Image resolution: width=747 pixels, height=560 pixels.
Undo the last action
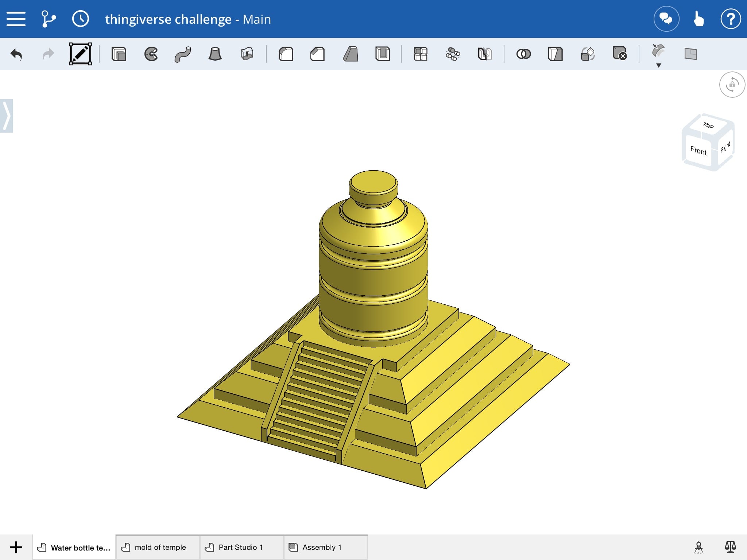[16, 54]
